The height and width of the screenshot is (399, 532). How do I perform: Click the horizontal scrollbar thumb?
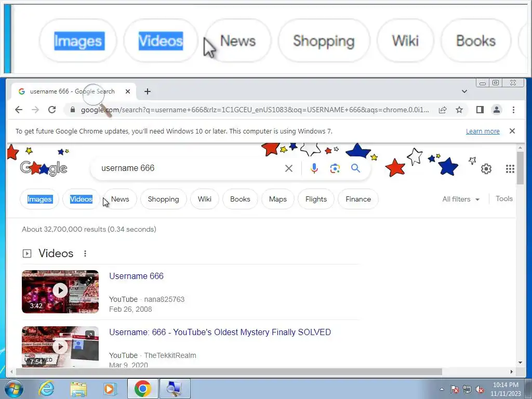(x=229, y=372)
